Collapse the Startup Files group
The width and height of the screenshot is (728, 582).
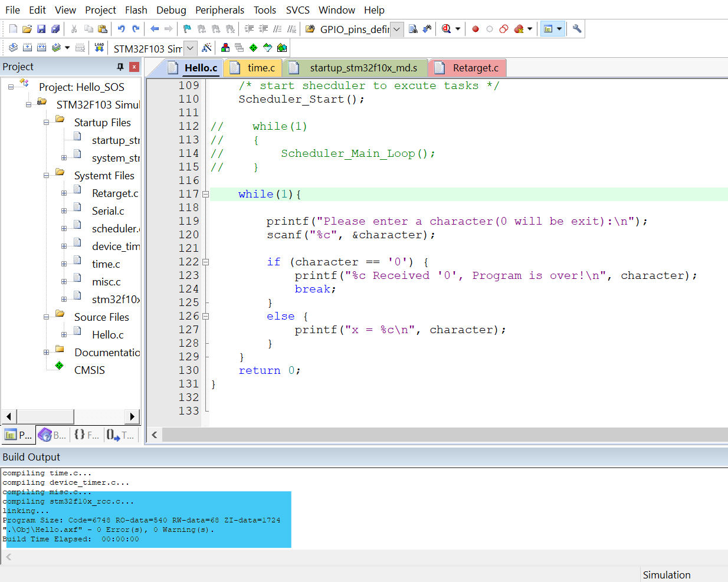[x=46, y=123]
